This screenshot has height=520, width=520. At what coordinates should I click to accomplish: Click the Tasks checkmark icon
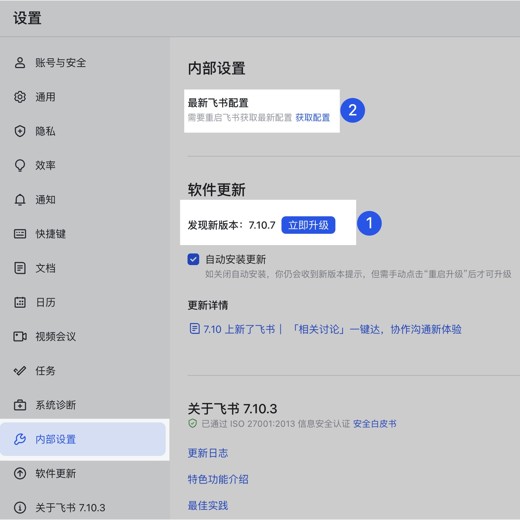[x=20, y=371]
